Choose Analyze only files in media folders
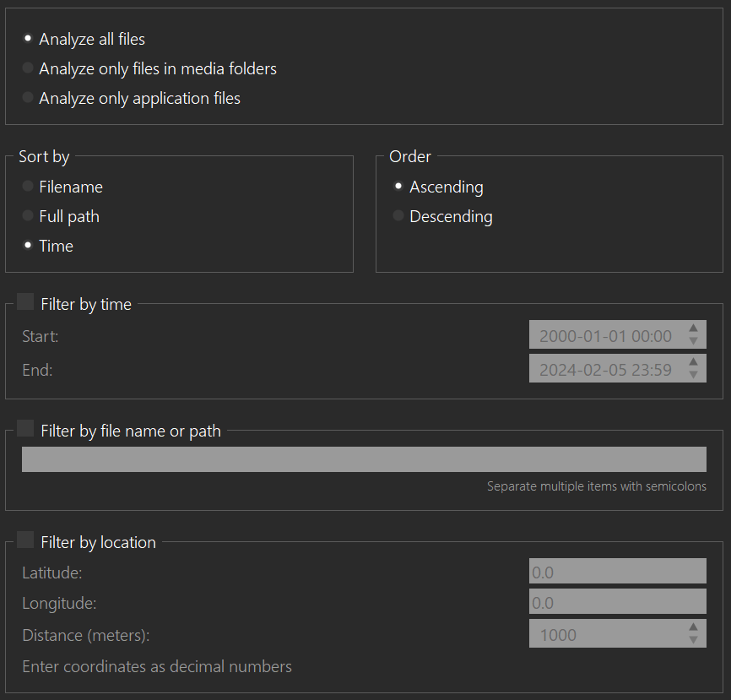Viewport: 731px width, 700px height. [28, 68]
